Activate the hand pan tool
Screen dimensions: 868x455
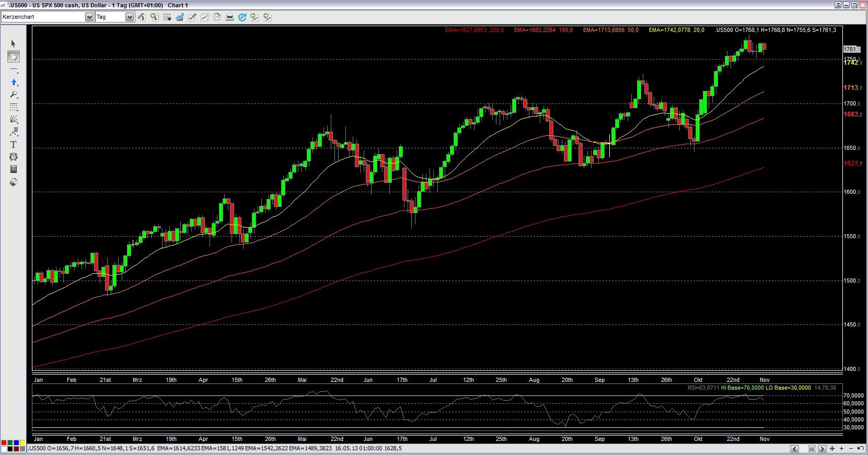[14, 56]
